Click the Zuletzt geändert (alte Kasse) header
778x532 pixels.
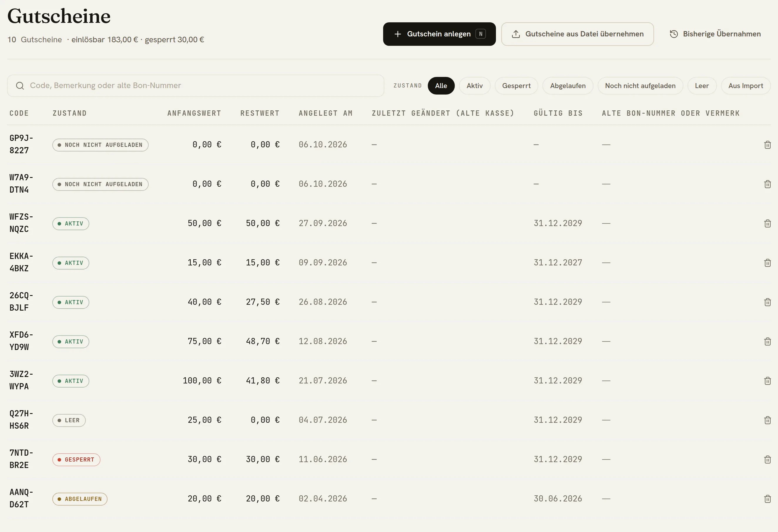click(442, 113)
